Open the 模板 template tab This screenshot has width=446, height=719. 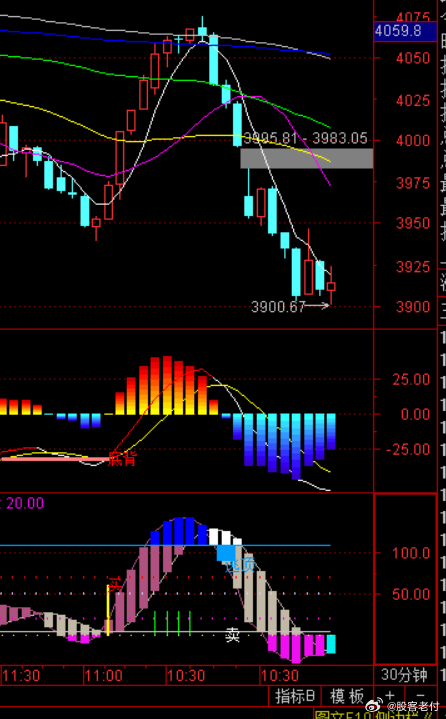(x=347, y=697)
